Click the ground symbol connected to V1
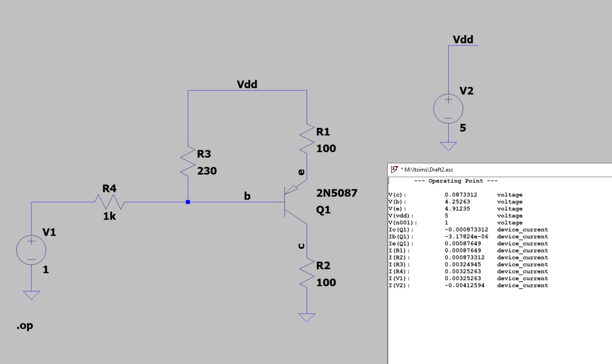Screen dimensions: 612x364 pos(31,295)
